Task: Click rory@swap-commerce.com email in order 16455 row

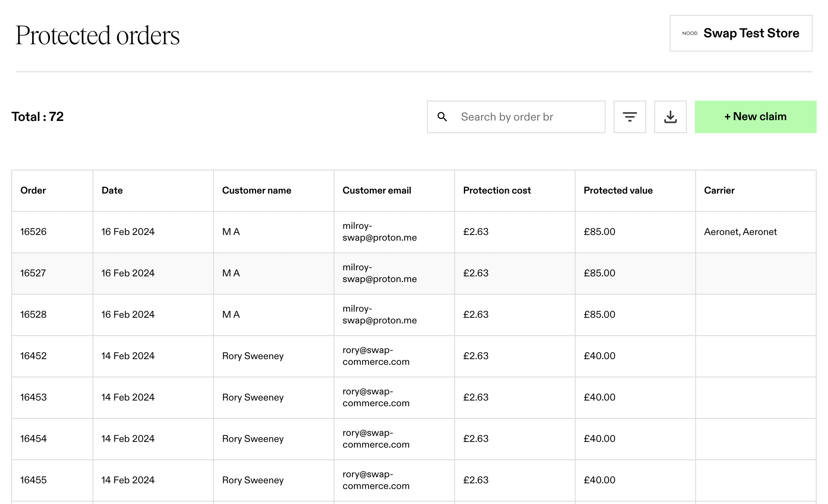Action: click(376, 480)
